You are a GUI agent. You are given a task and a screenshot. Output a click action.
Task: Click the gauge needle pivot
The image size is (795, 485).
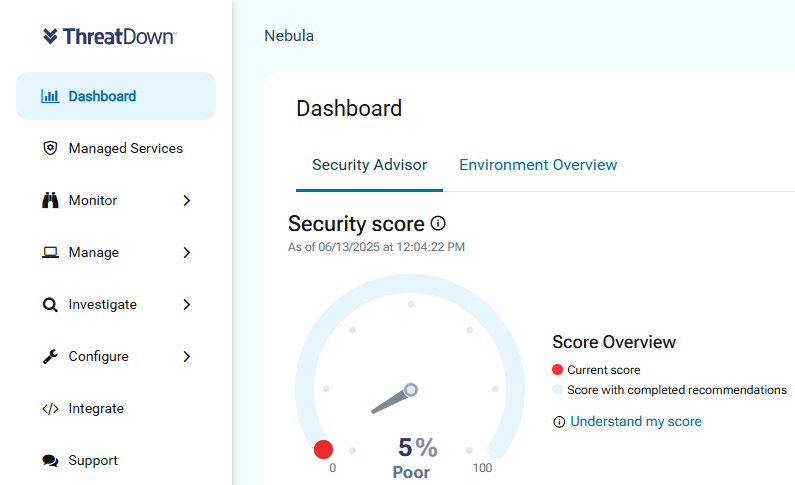coord(411,390)
